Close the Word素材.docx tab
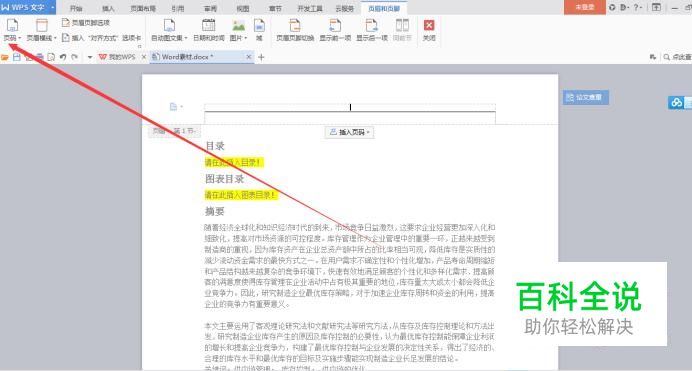692x371 pixels. pyautogui.click(x=249, y=57)
